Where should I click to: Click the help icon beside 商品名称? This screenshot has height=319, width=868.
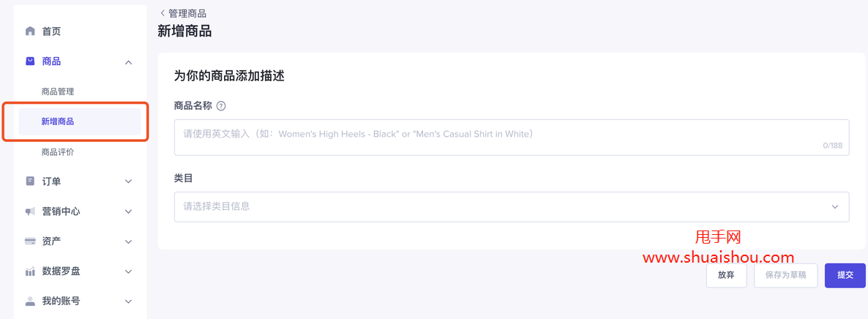coord(221,106)
